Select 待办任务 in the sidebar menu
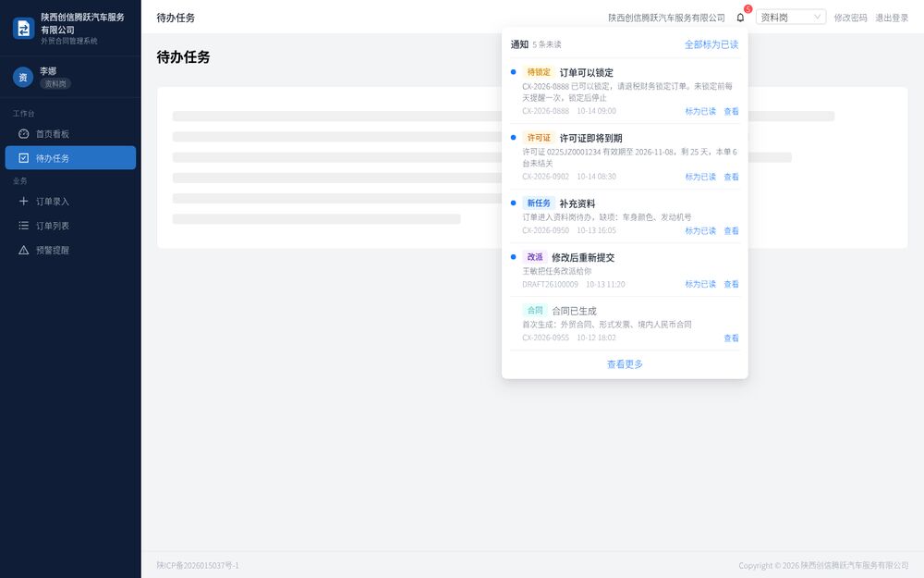924x578 pixels. [x=71, y=158]
